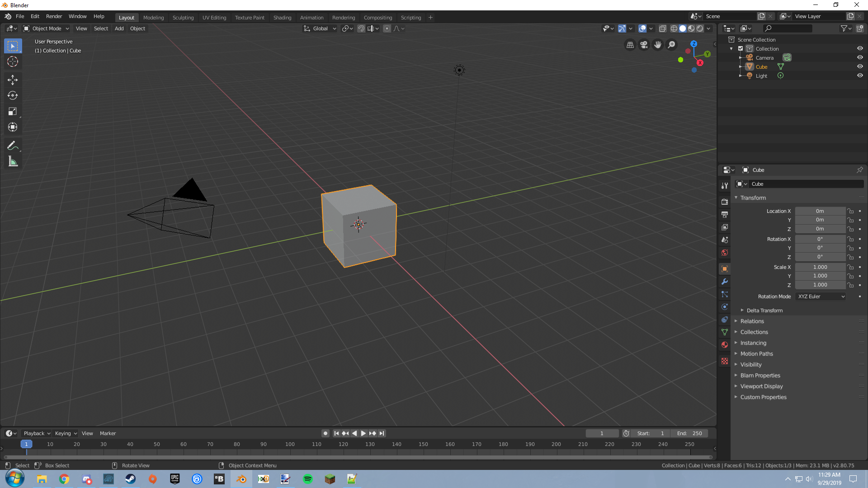The image size is (868, 488).
Task: Switch to the Sculpting workspace tab
Action: [183, 18]
